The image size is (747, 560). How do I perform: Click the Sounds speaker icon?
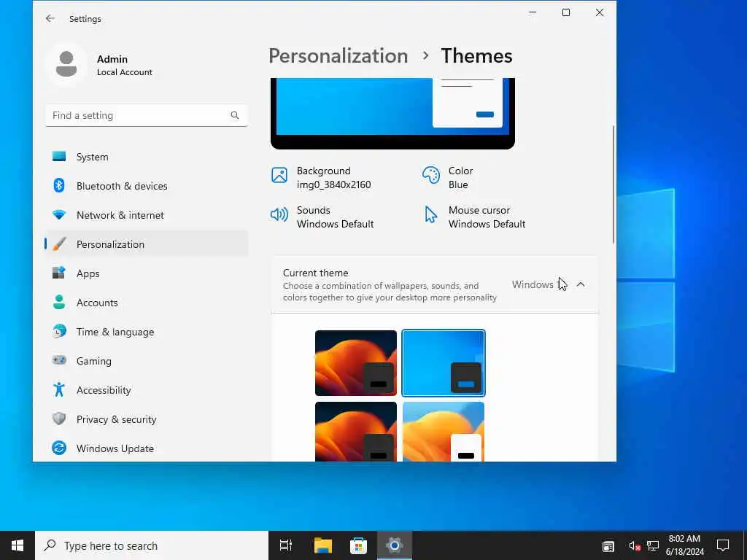(279, 215)
